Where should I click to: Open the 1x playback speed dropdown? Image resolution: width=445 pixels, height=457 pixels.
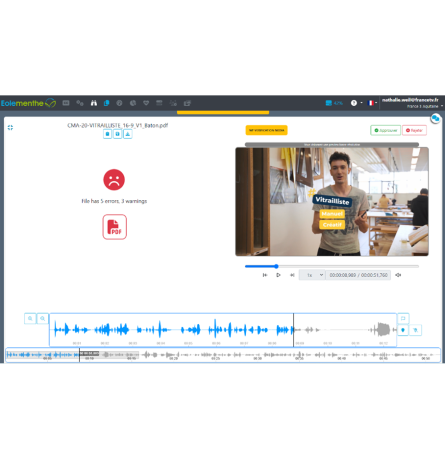click(x=312, y=275)
